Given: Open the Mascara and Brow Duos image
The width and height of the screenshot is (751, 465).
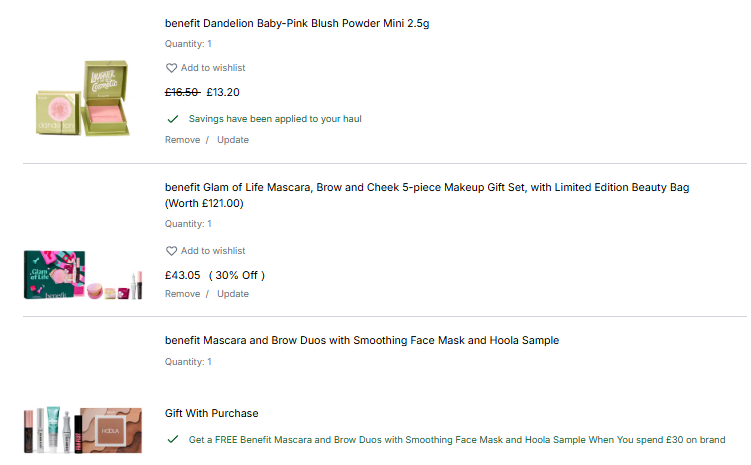Looking at the screenshot, I should tap(82, 428).
